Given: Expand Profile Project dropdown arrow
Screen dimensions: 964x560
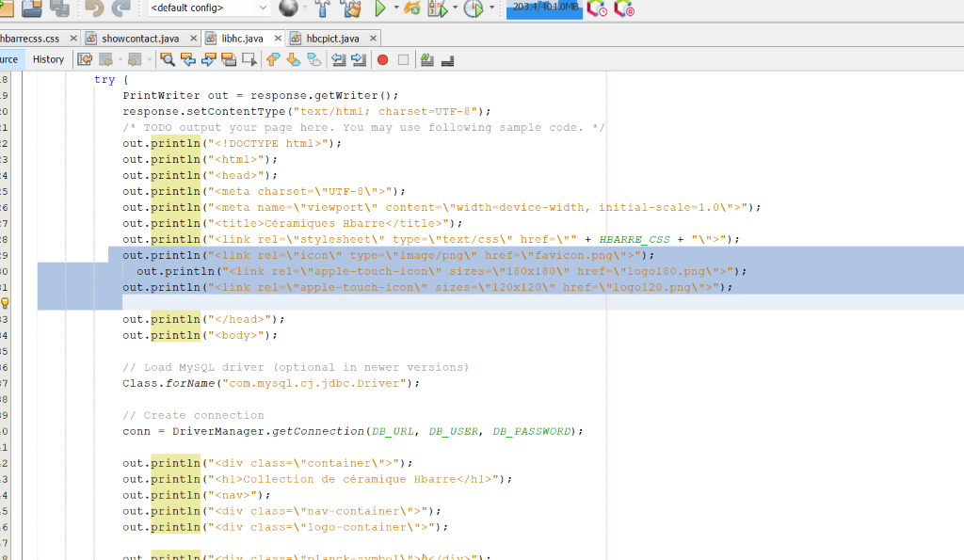Looking at the screenshot, I should (491, 8).
